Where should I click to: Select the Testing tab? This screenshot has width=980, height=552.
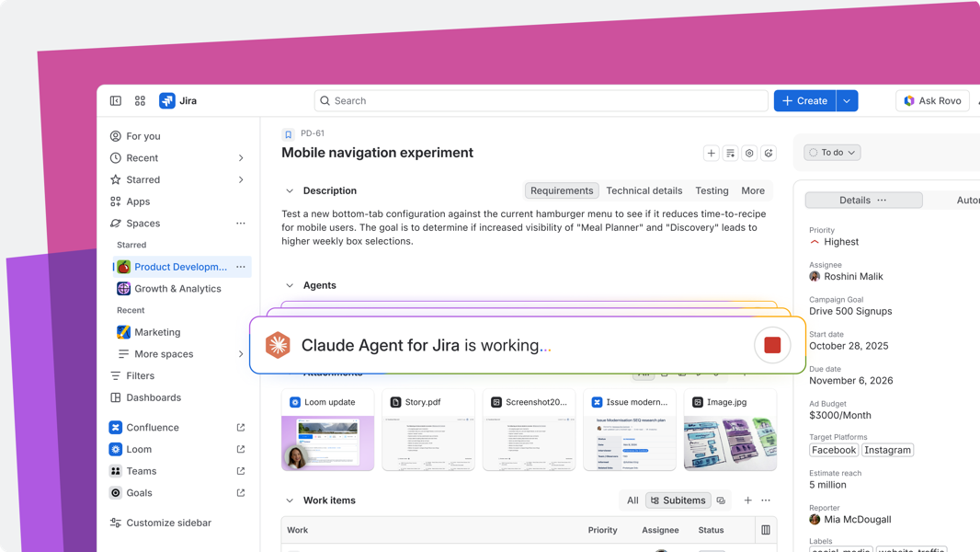click(712, 190)
